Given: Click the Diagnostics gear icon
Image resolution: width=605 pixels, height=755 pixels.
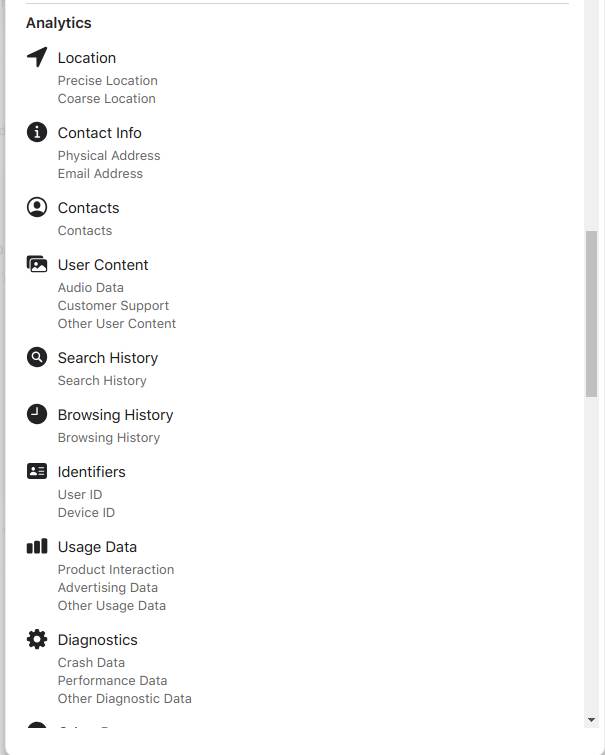Looking at the screenshot, I should tap(37, 639).
